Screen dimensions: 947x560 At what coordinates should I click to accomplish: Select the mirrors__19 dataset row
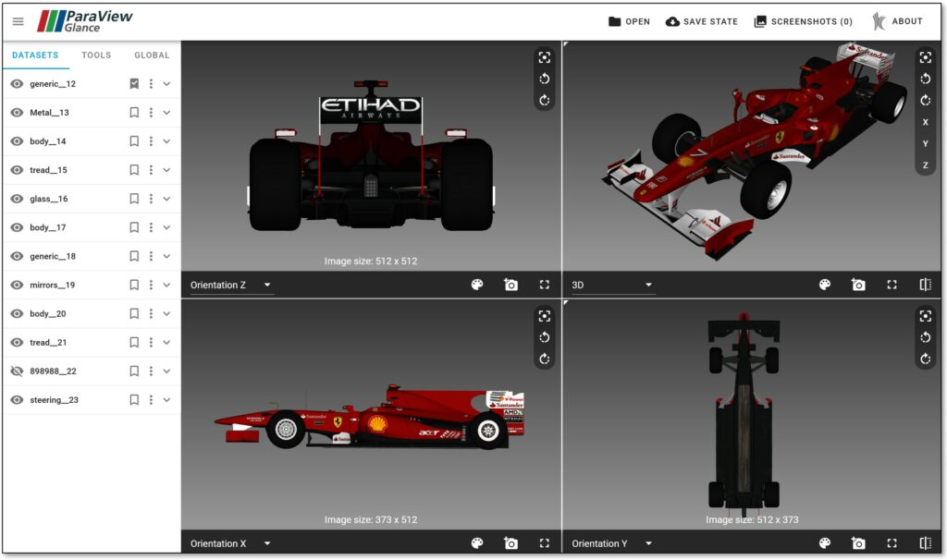92,285
